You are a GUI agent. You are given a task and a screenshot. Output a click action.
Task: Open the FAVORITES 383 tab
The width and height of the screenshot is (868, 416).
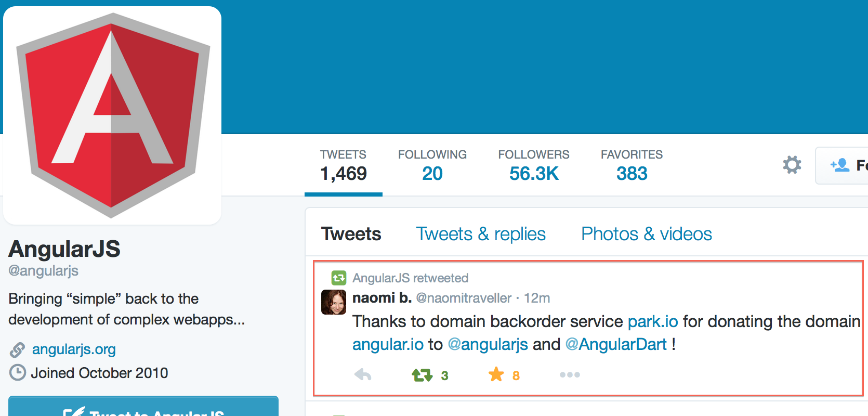click(632, 166)
